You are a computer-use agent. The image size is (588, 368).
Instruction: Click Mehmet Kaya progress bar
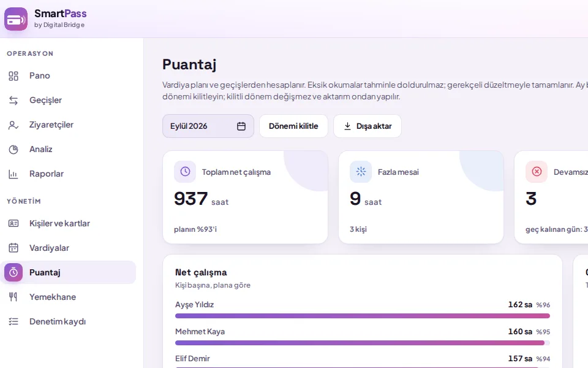pyautogui.click(x=362, y=343)
